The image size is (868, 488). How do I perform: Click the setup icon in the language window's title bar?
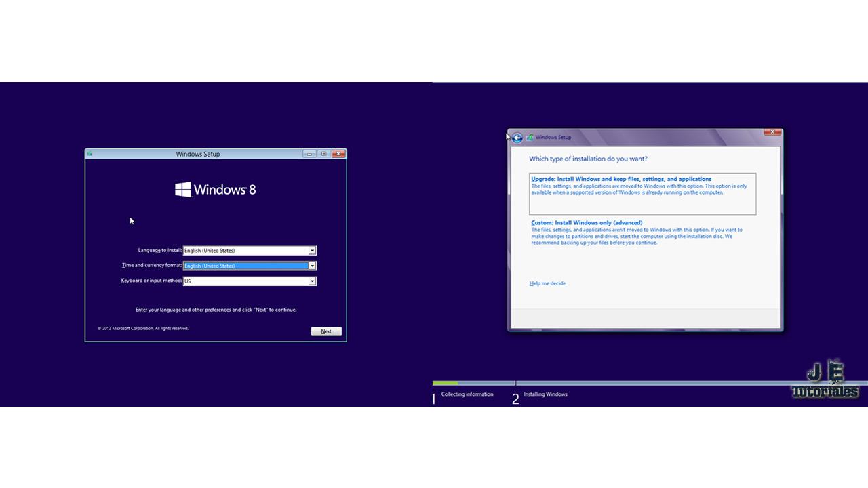90,154
